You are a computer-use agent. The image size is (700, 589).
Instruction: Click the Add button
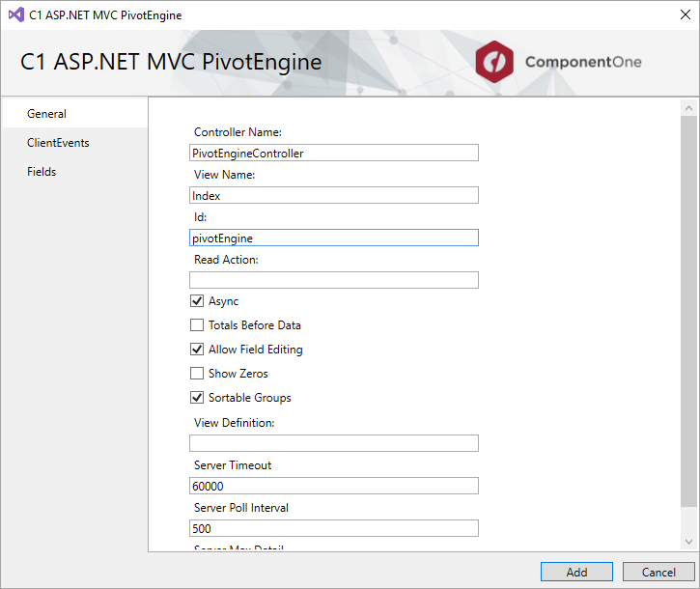click(576, 572)
